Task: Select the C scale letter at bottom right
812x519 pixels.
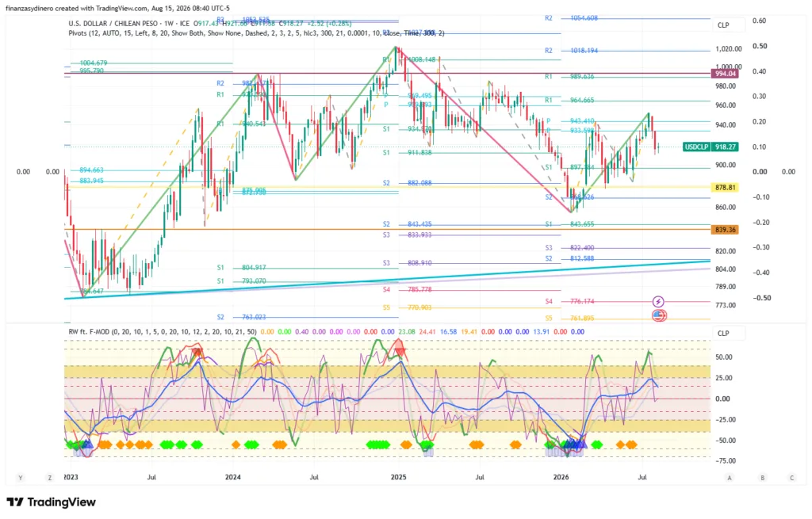Action: [792, 478]
